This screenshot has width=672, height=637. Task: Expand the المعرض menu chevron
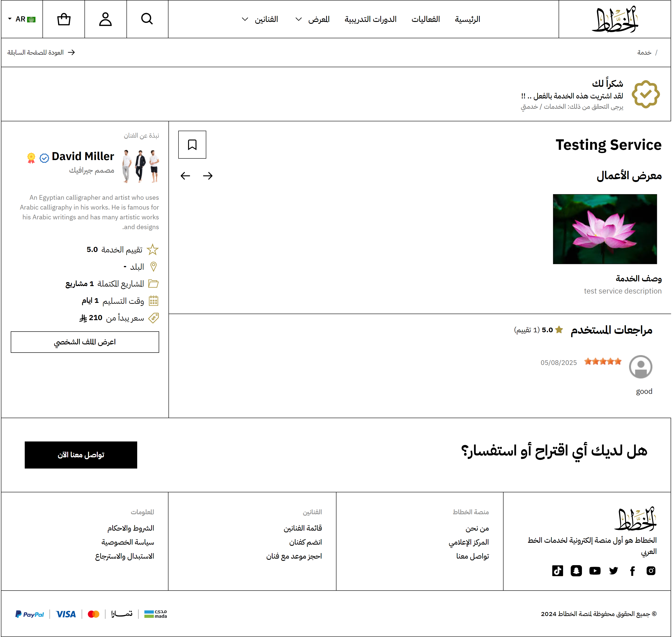(x=298, y=19)
